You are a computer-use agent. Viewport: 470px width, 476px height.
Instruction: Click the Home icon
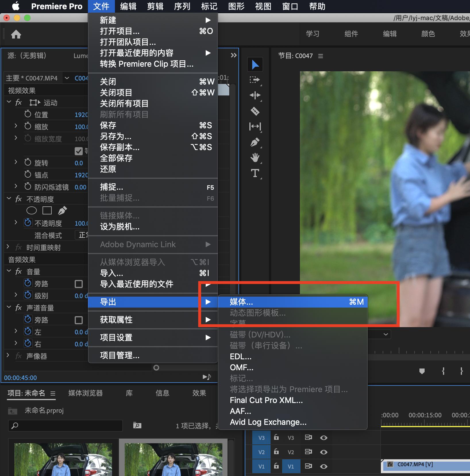click(x=16, y=34)
